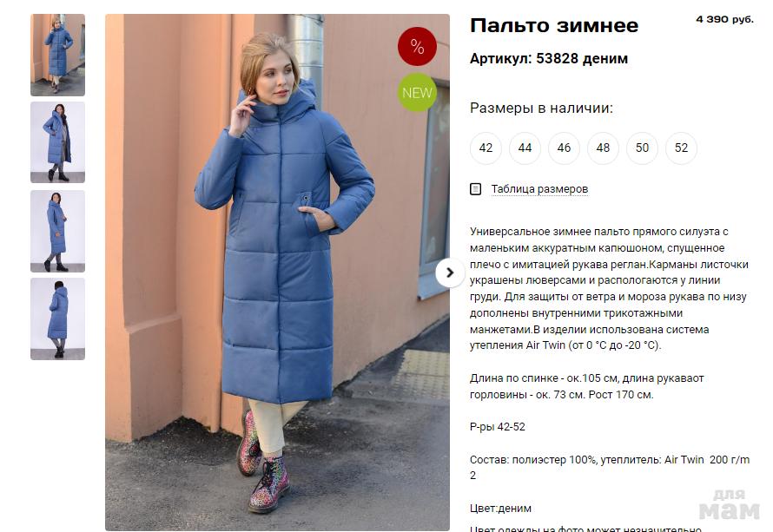Viewport: 773px width, 532px height.
Task: Choose size 50
Action: [642, 148]
